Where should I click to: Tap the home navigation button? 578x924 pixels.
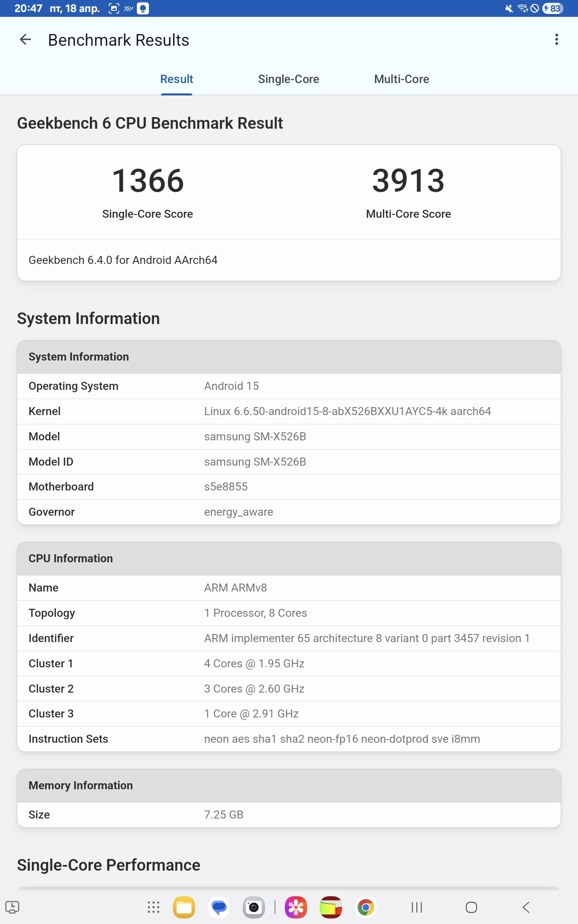[471, 907]
